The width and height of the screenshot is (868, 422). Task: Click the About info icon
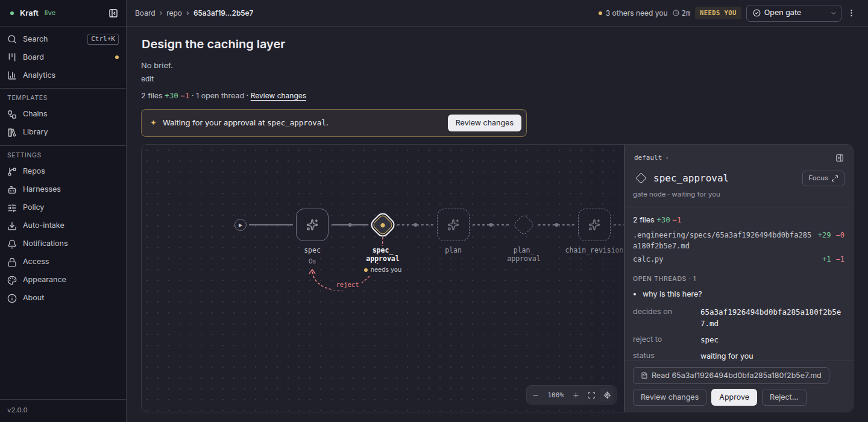click(12, 298)
